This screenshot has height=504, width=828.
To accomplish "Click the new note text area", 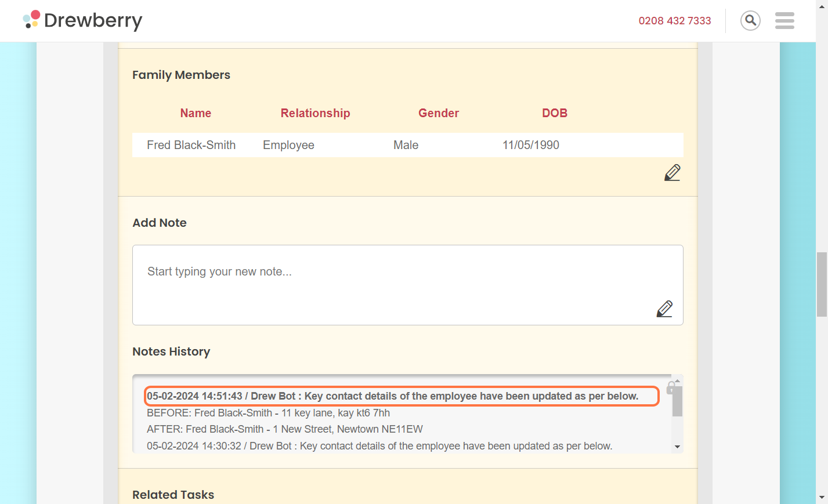I will click(x=407, y=285).
